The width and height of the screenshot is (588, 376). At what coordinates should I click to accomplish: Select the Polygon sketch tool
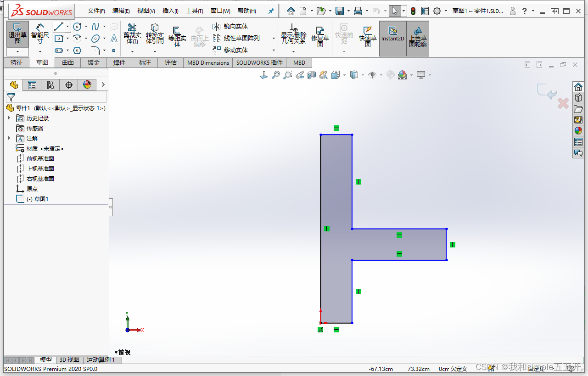78,51
